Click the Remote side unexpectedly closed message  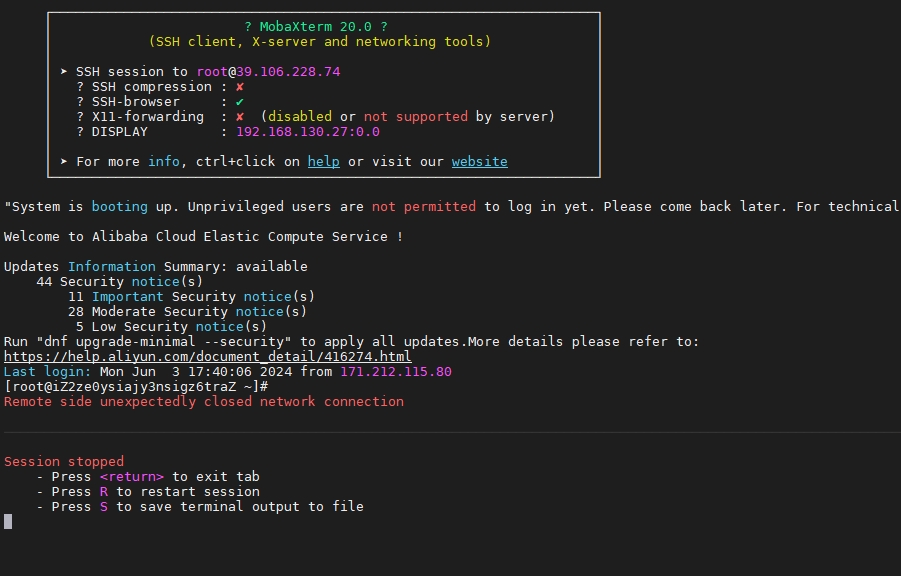point(203,402)
